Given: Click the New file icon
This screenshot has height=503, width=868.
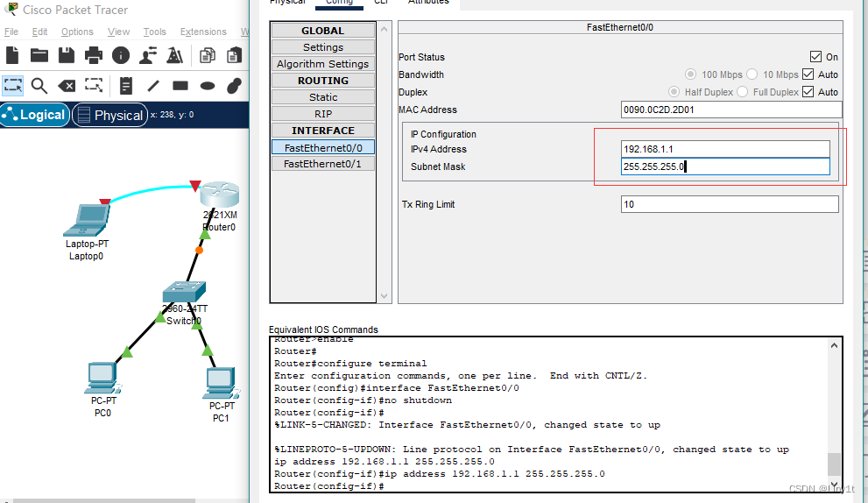Looking at the screenshot, I should (12, 55).
